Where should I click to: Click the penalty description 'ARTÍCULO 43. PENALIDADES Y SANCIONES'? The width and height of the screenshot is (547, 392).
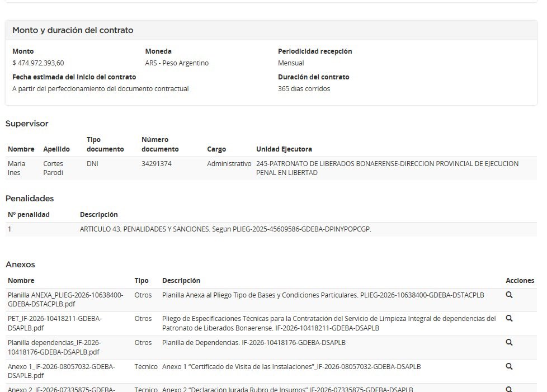point(225,229)
